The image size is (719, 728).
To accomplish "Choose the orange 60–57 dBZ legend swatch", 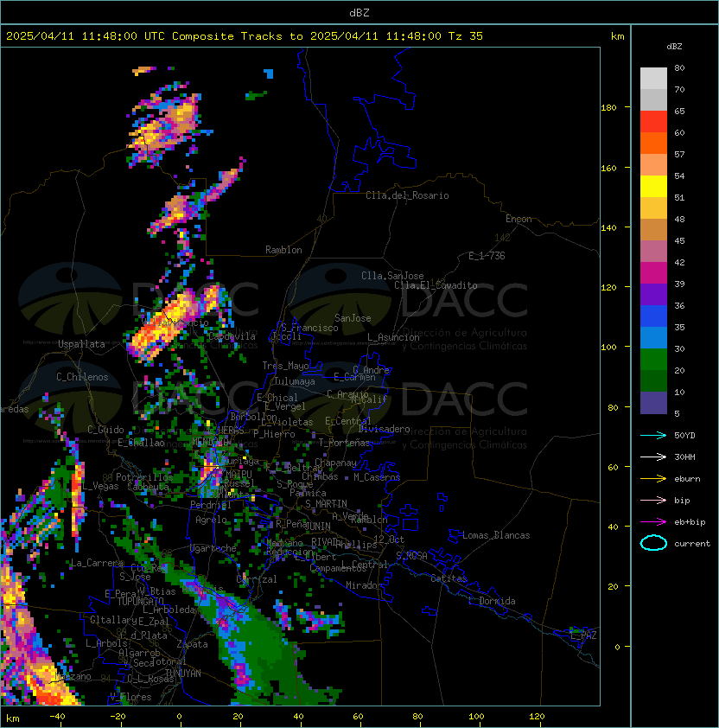I will point(653,143).
